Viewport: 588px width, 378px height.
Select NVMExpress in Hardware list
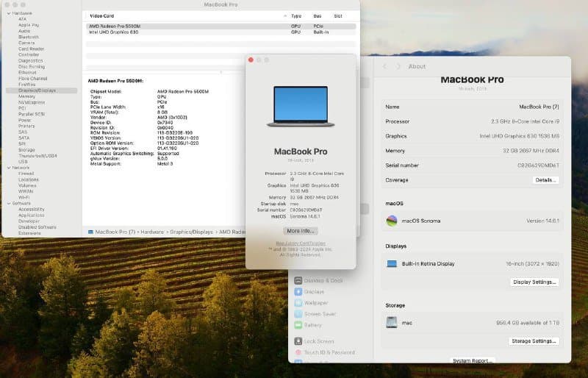(32, 102)
